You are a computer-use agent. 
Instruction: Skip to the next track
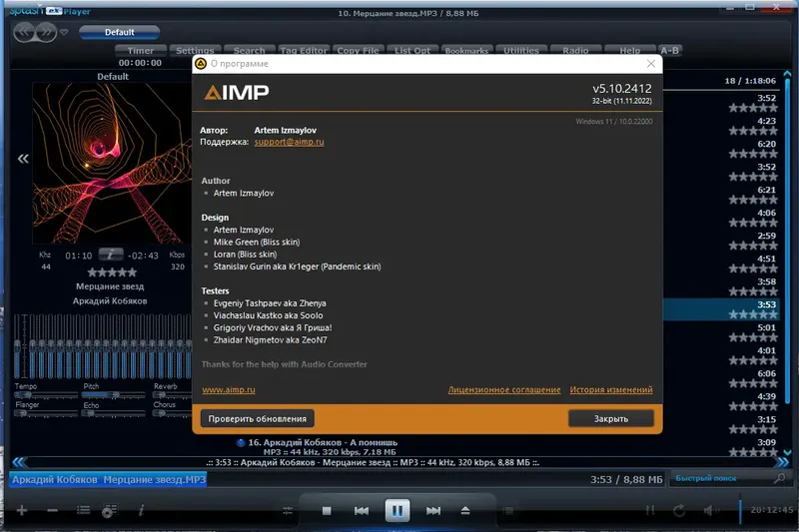coord(433,511)
